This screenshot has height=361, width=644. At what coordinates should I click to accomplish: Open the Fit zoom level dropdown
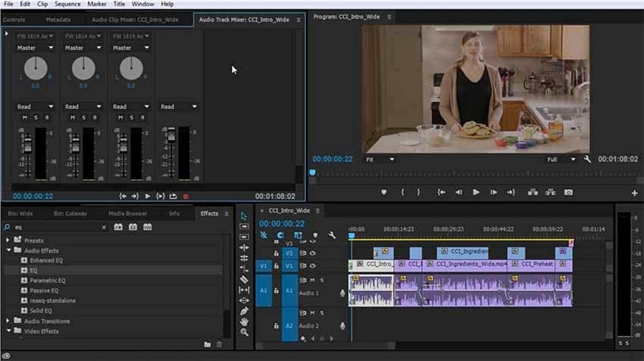380,160
